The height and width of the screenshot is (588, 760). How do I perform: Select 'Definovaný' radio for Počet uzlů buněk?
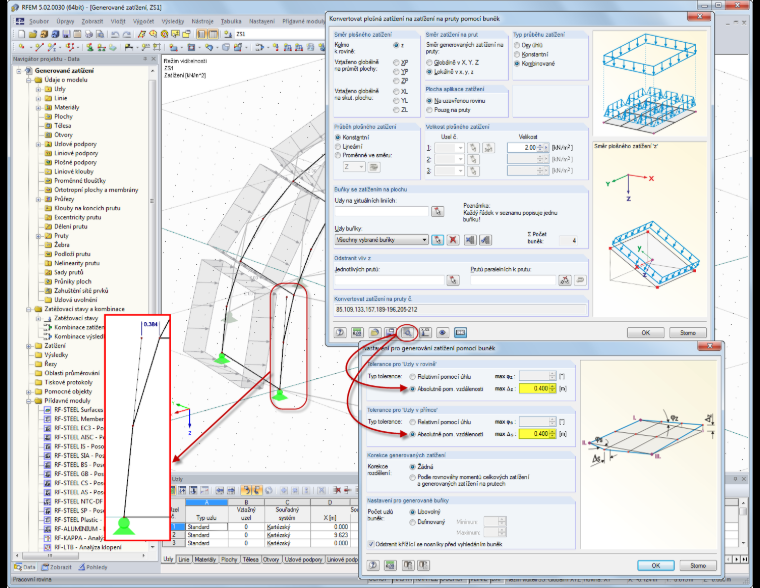(x=412, y=522)
